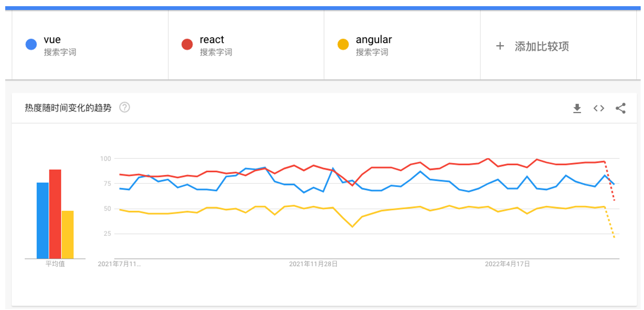644x310 pixels.
Task: Click the blue vue average bar
Action: (x=43, y=221)
